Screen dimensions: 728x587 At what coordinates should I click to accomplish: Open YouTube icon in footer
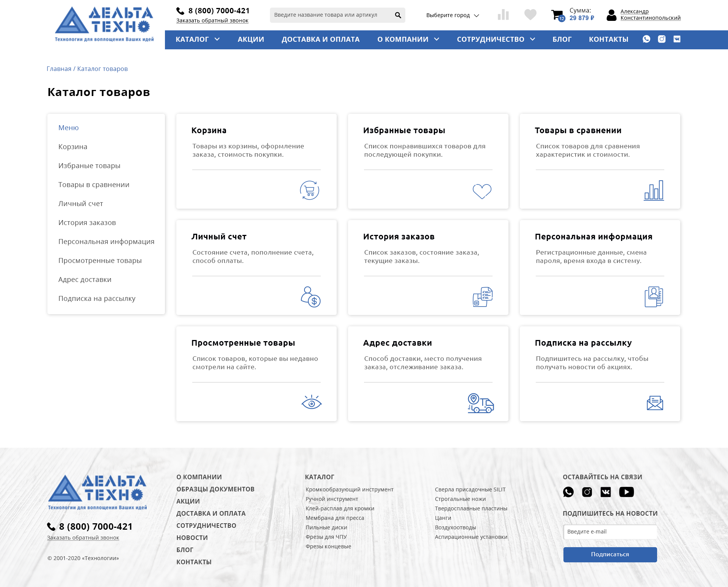click(626, 492)
